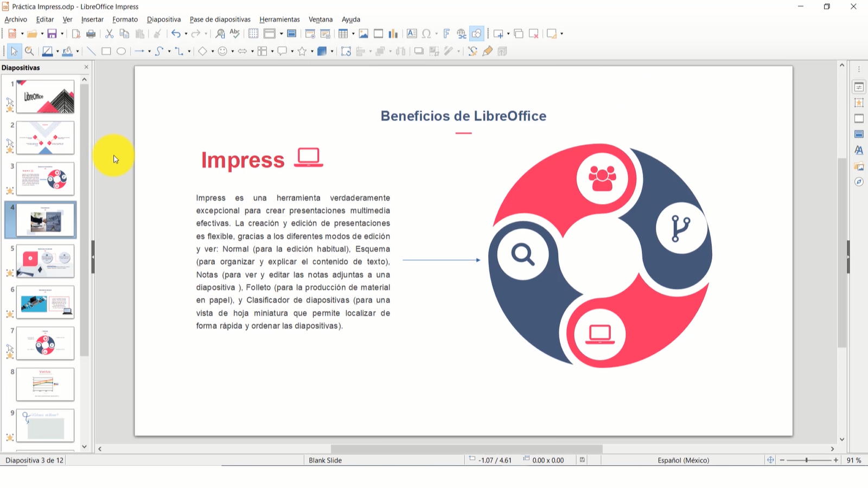Click the Open folder icon
The height and width of the screenshot is (488, 868).
pyautogui.click(x=32, y=34)
